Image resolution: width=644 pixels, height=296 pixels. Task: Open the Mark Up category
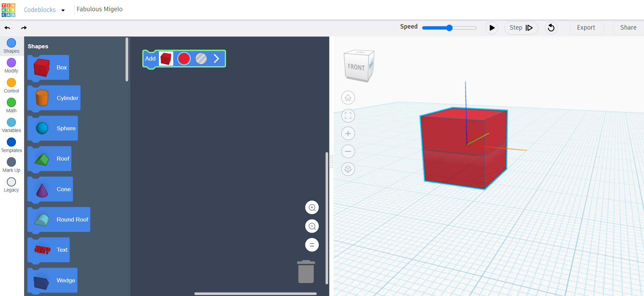12,165
